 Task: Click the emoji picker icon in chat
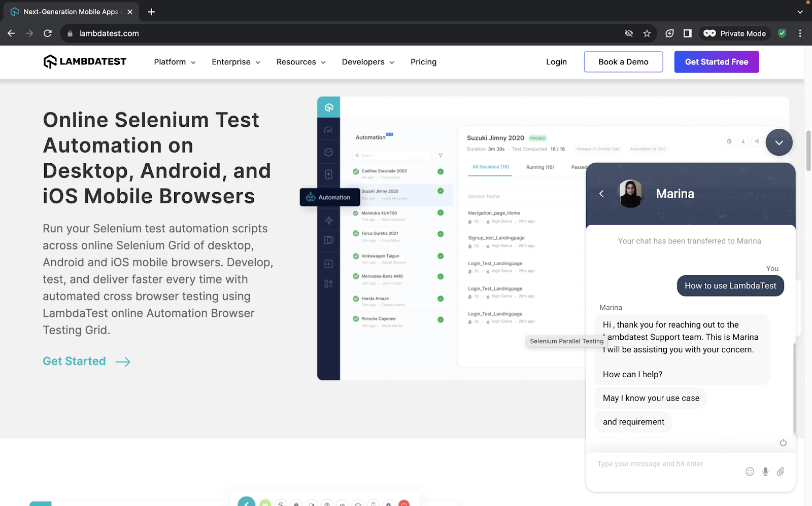click(x=750, y=472)
